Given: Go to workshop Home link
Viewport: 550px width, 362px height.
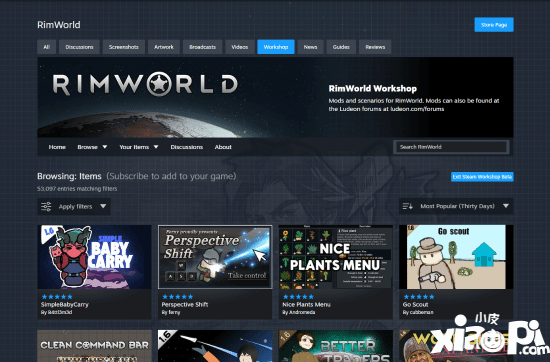Looking at the screenshot, I should tap(57, 147).
